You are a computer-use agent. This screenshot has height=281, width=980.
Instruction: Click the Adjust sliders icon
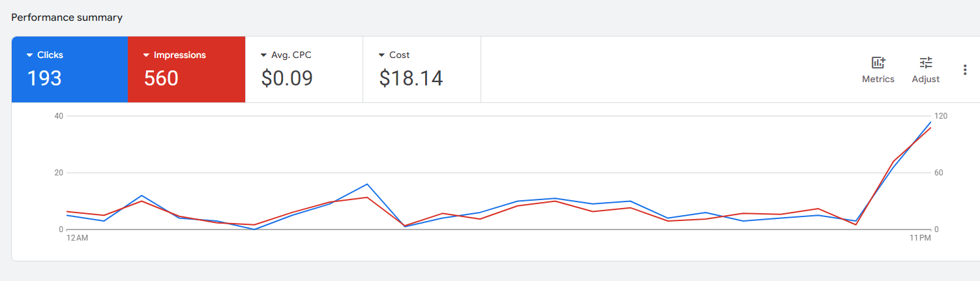(x=926, y=63)
